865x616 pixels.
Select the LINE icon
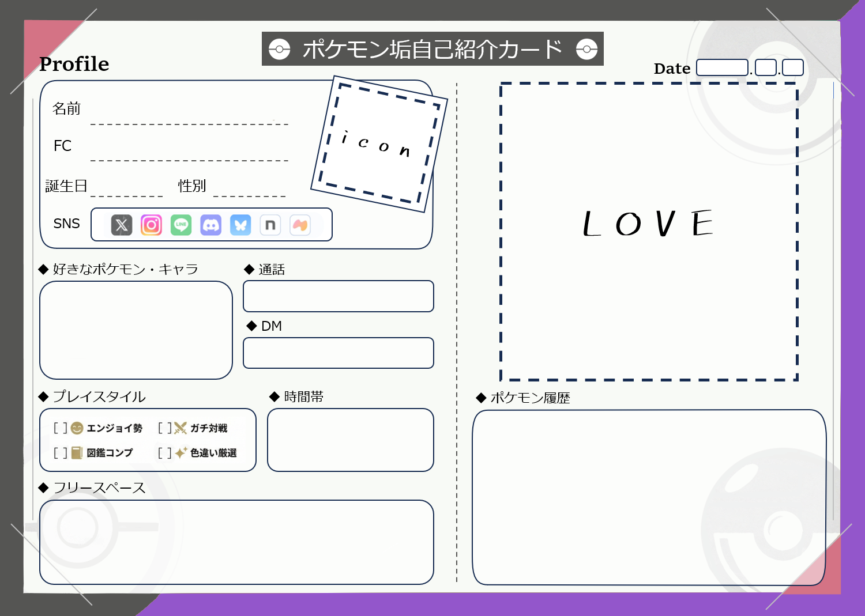coord(181,225)
